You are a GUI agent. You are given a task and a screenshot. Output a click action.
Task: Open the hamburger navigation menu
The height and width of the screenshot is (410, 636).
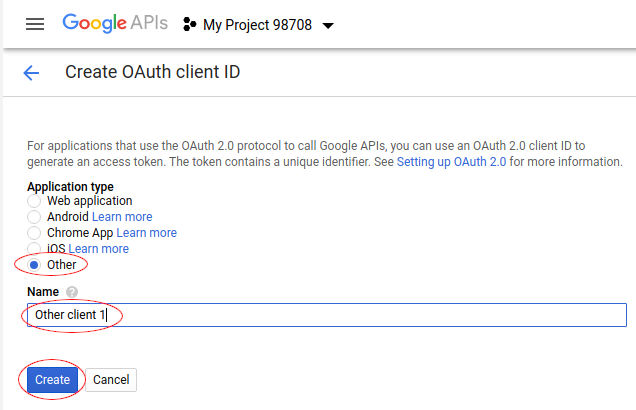coord(35,24)
